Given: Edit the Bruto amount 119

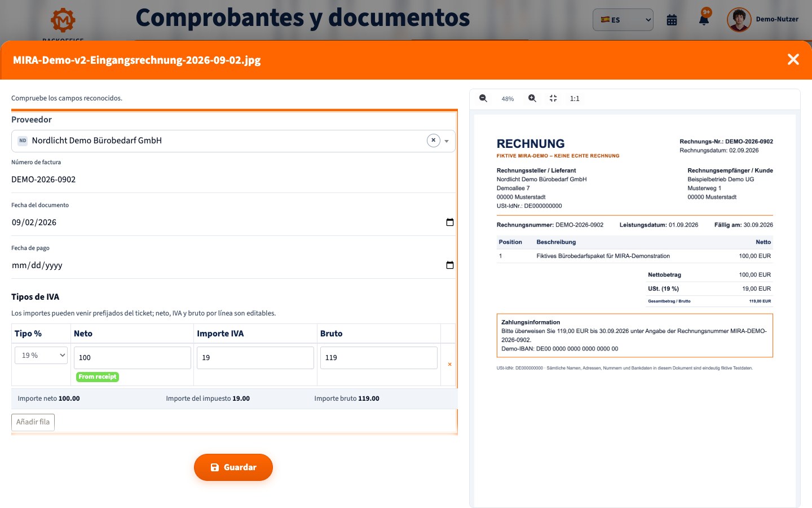Looking at the screenshot, I should [x=379, y=358].
